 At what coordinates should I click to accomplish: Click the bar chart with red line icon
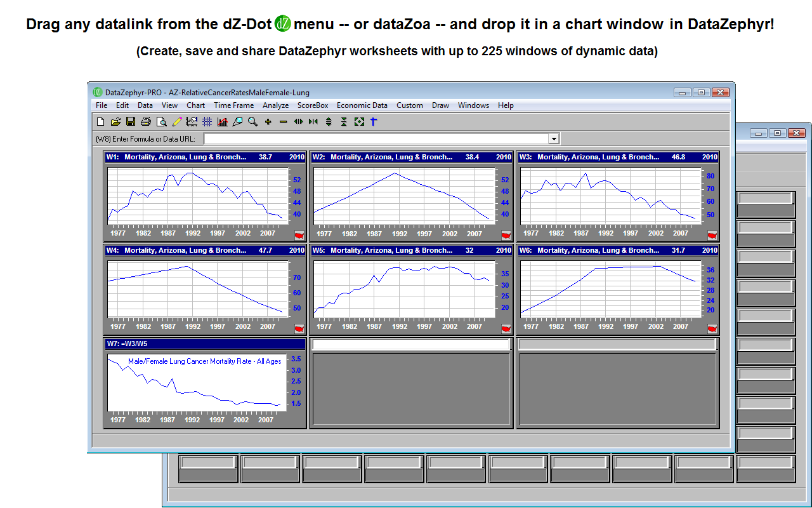[x=222, y=122]
